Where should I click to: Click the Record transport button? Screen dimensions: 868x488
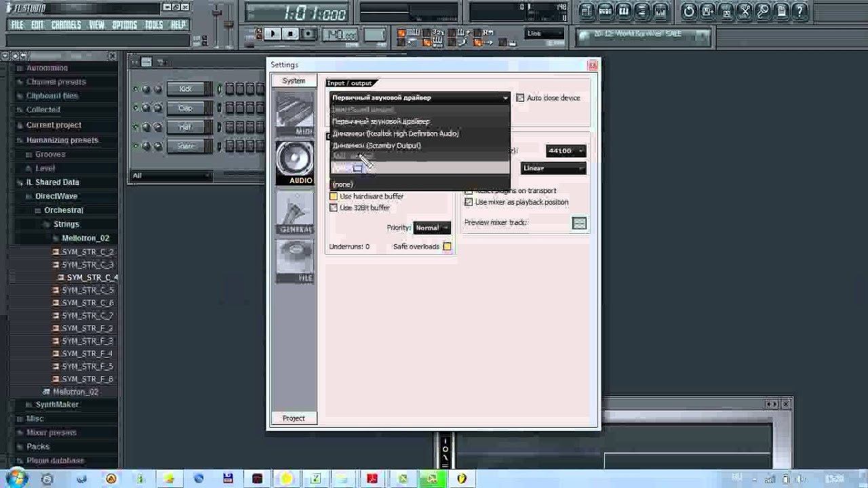(x=309, y=34)
